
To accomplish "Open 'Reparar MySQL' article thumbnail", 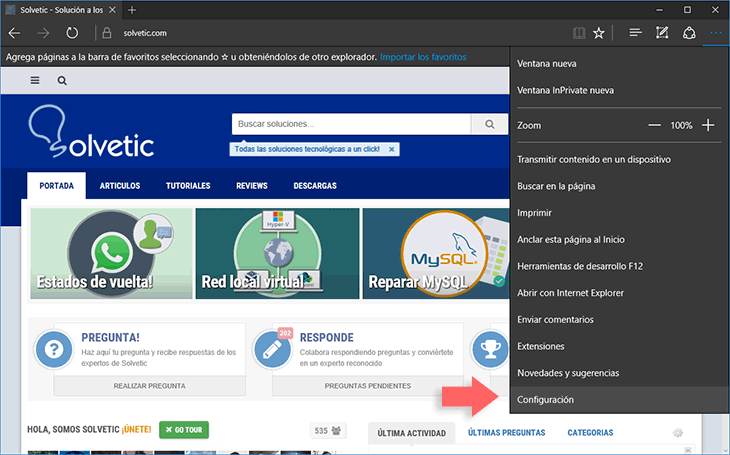I will point(436,253).
